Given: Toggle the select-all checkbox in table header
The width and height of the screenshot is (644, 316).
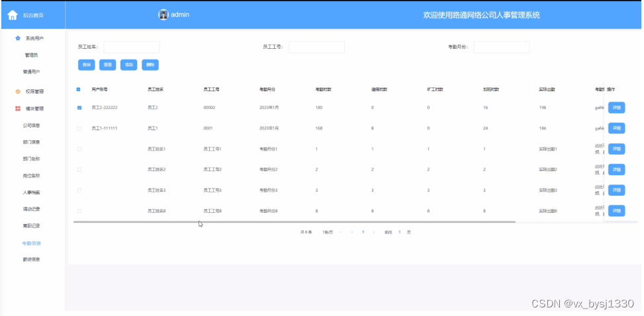Looking at the screenshot, I should pyautogui.click(x=79, y=89).
